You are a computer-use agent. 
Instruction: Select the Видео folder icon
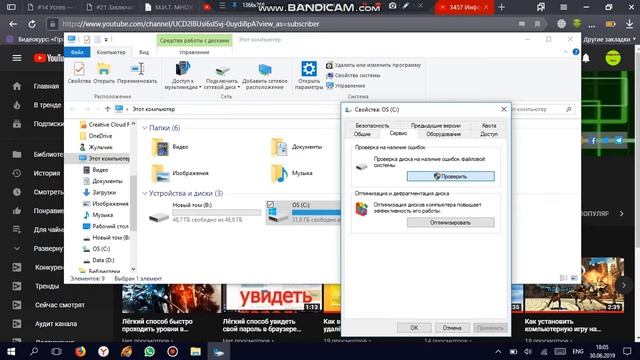(160, 147)
